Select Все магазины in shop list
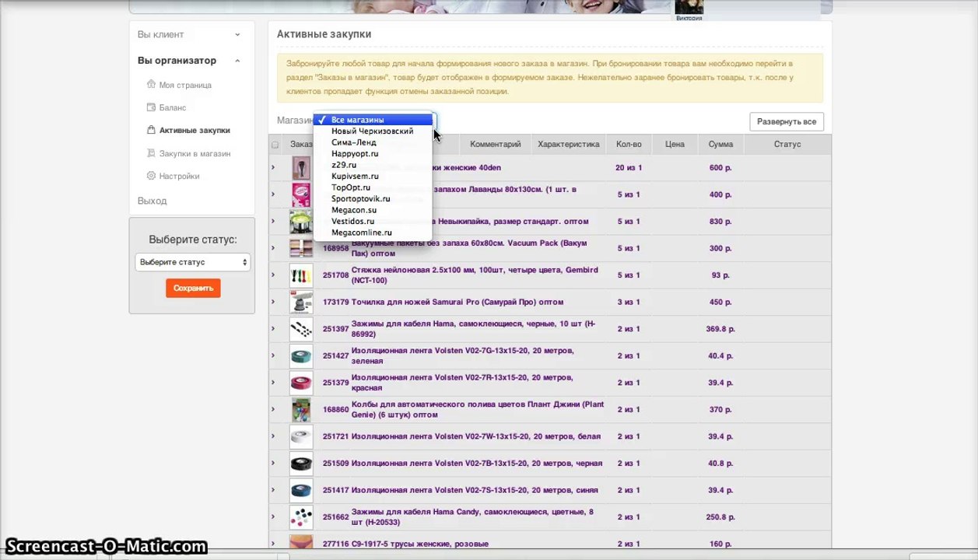The image size is (978, 560). click(373, 120)
